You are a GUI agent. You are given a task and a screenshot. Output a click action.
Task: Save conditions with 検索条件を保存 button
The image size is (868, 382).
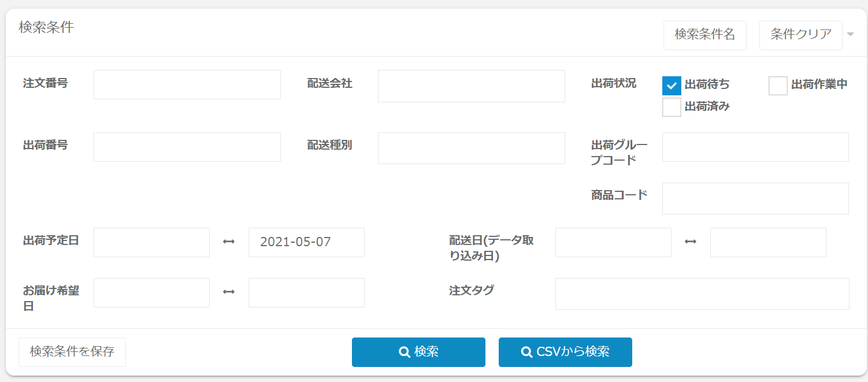[x=72, y=352]
